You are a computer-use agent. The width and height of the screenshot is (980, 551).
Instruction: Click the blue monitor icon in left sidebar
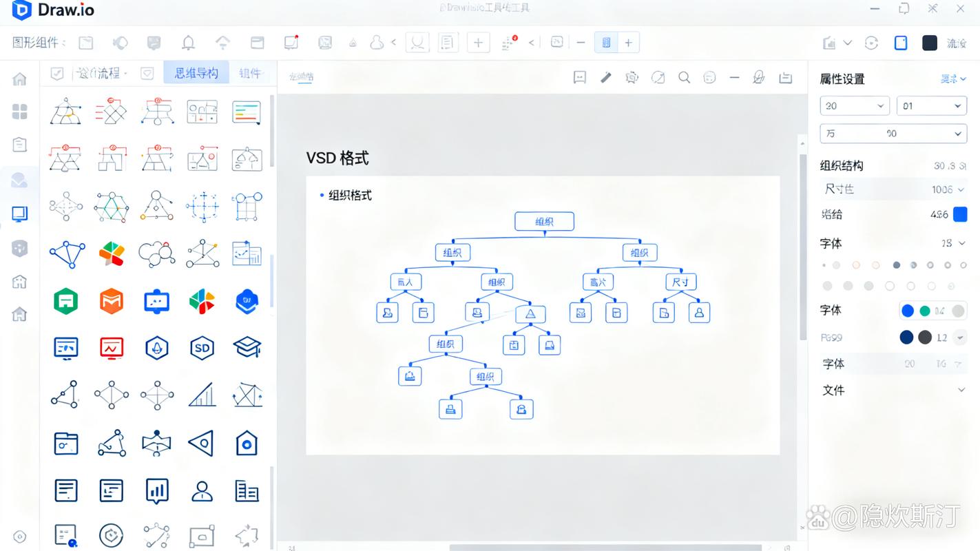click(20, 214)
